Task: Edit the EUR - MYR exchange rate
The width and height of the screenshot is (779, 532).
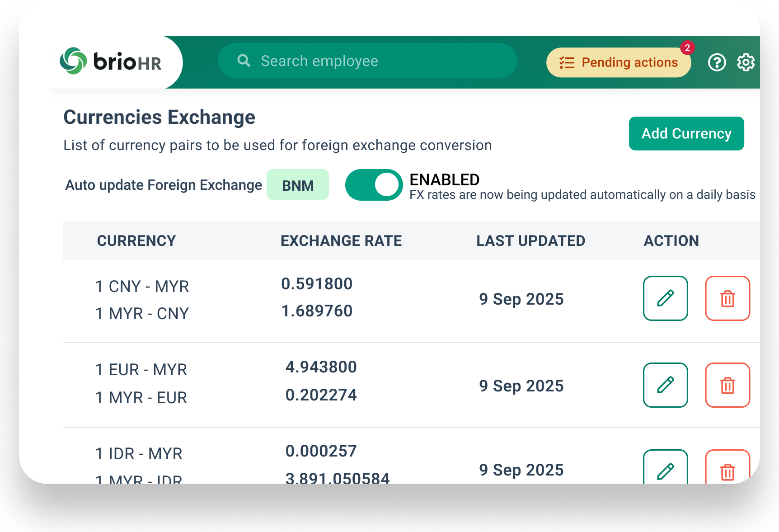Action: (x=665, y=385)
